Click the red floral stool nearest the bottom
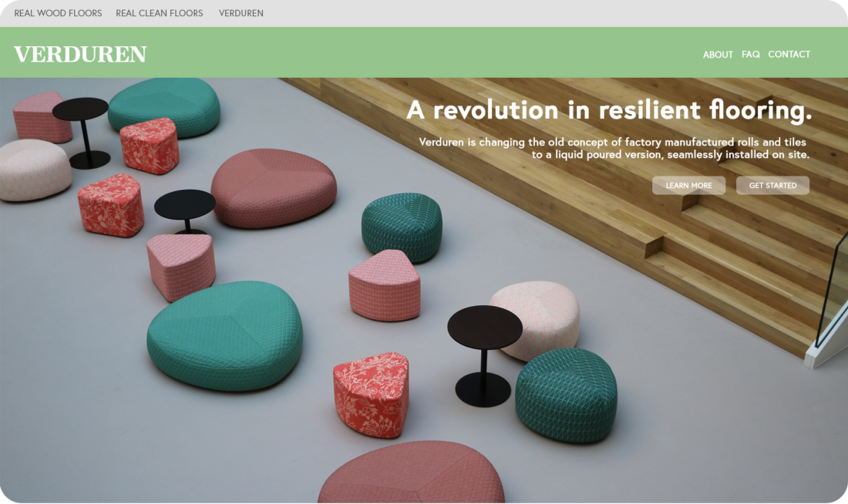The width and height of the screenshot is (848, 504). click(x=371, y=394)
